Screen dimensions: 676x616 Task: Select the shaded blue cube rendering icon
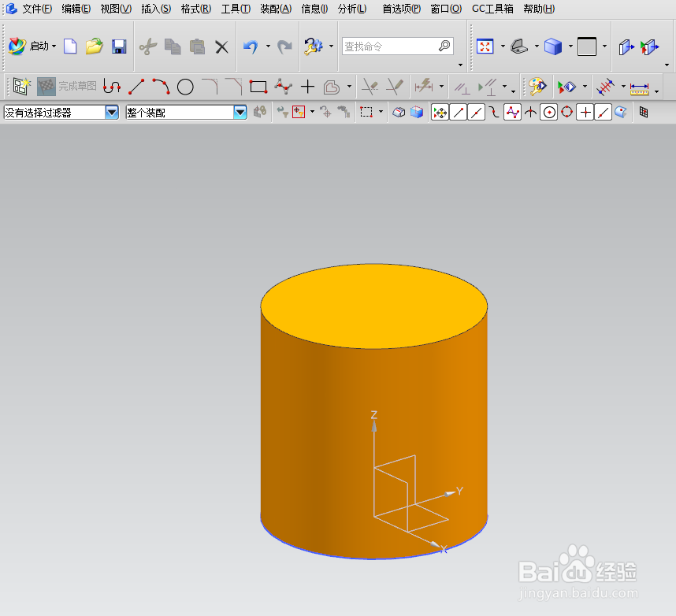click(553, 46)
